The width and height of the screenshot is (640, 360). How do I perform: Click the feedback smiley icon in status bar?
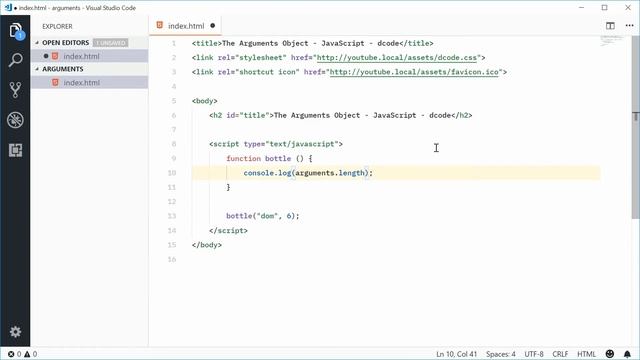(x=610, y=354)
